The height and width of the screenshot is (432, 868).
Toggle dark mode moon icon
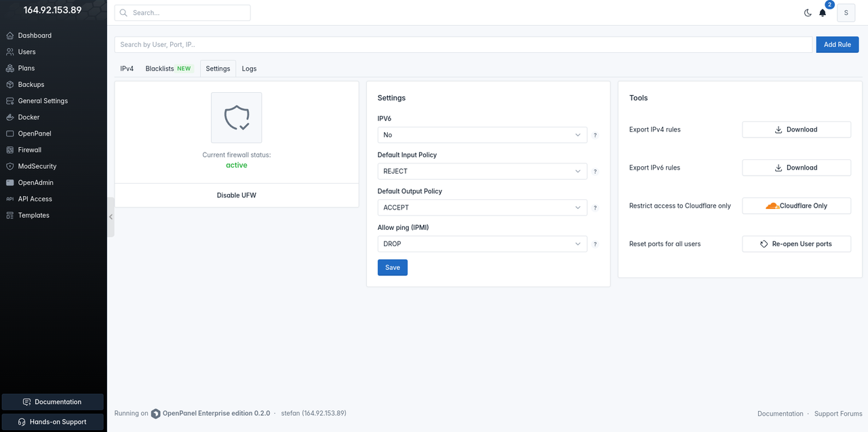(808, 13)
